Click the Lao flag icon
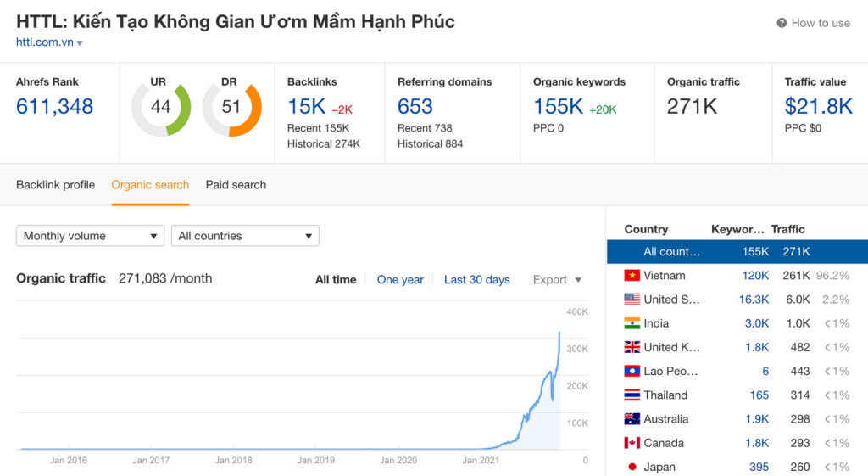Image resolution: width=868 pixels, height=476 pixels. (632, 372)
